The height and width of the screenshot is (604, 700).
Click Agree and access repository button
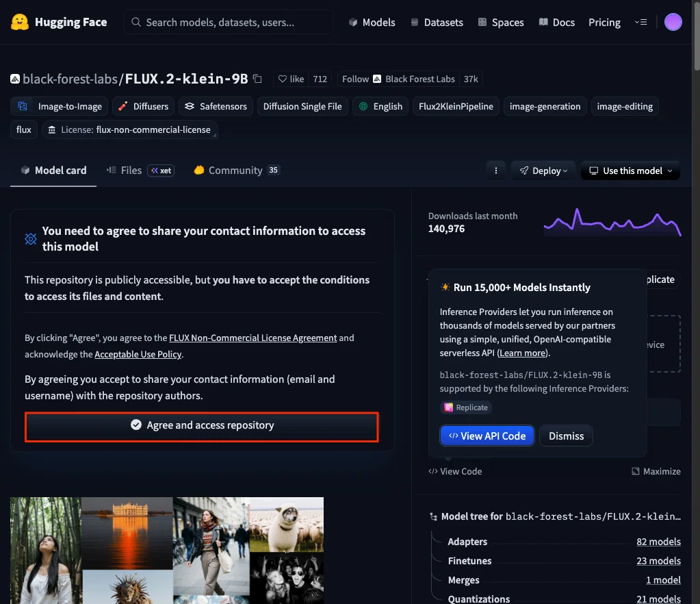[x=202, y=425]
